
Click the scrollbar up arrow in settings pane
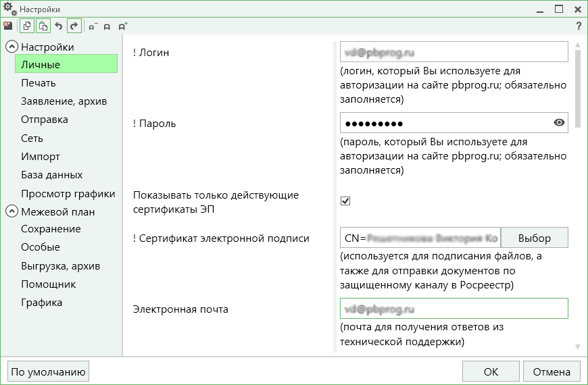(578, 45)
